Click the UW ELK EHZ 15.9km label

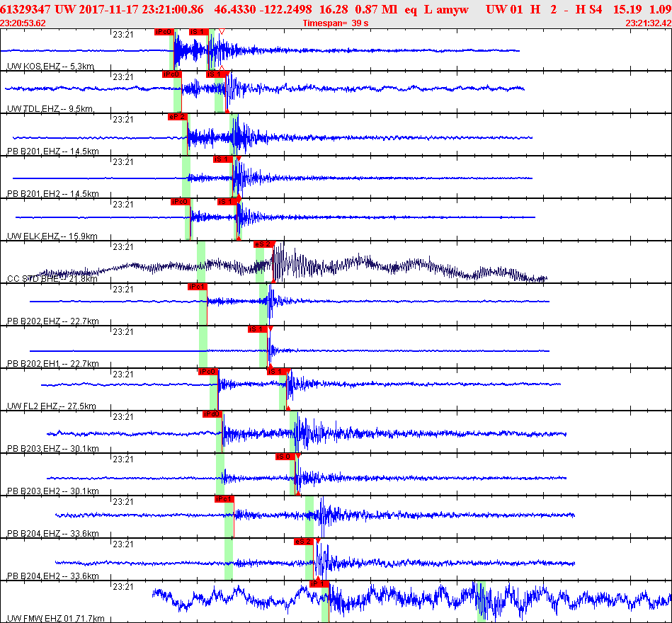tap(52, 236)
